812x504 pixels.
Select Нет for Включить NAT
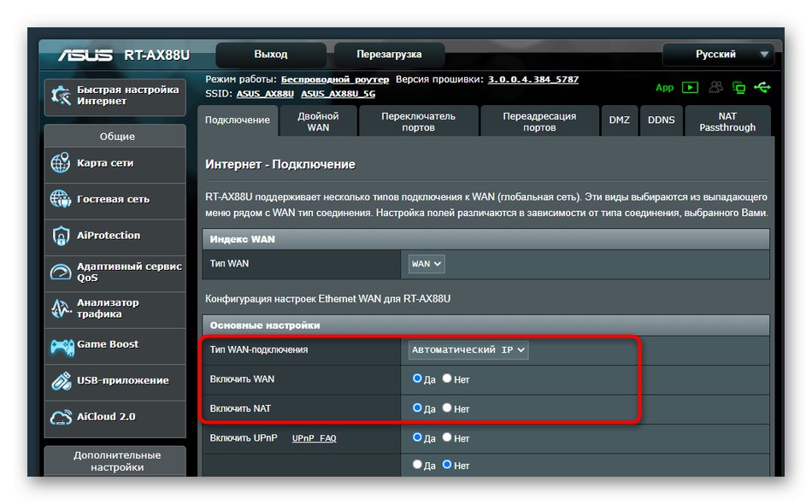click(447, 407)
